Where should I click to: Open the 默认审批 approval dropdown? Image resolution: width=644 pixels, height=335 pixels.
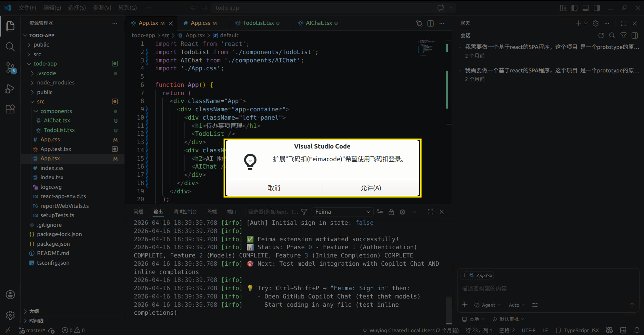(x=508, y=319)
